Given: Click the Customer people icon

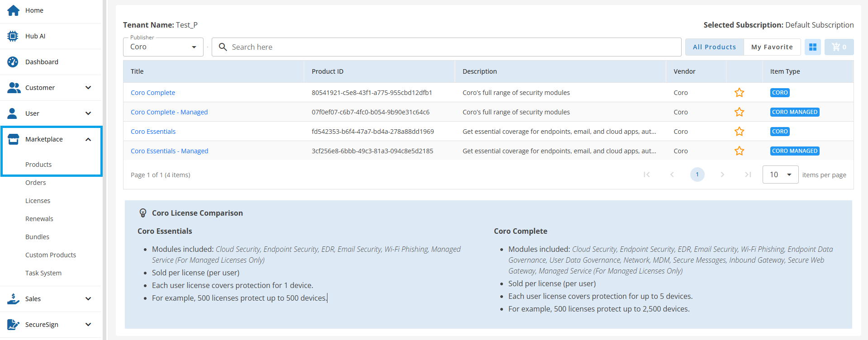Looking at the screenshot, I should pos(14,88).
